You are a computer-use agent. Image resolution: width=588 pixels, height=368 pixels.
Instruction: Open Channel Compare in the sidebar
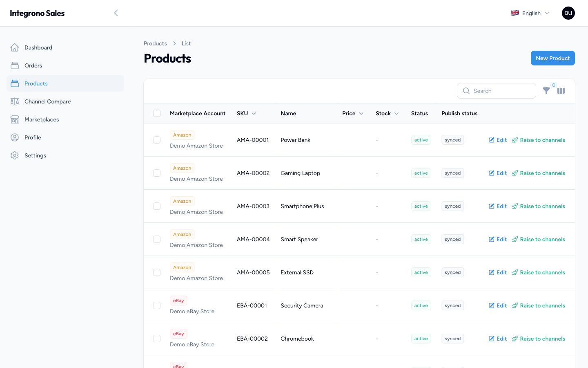(65, 101)
